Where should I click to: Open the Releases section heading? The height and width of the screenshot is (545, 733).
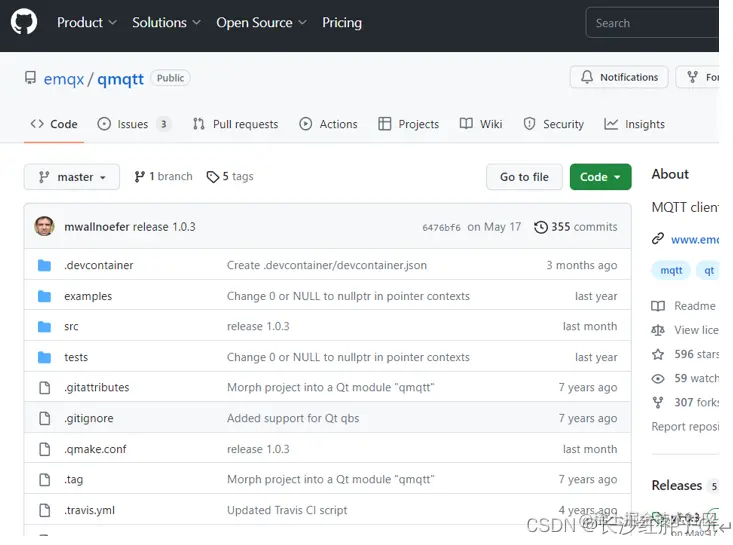pos(676,485)
